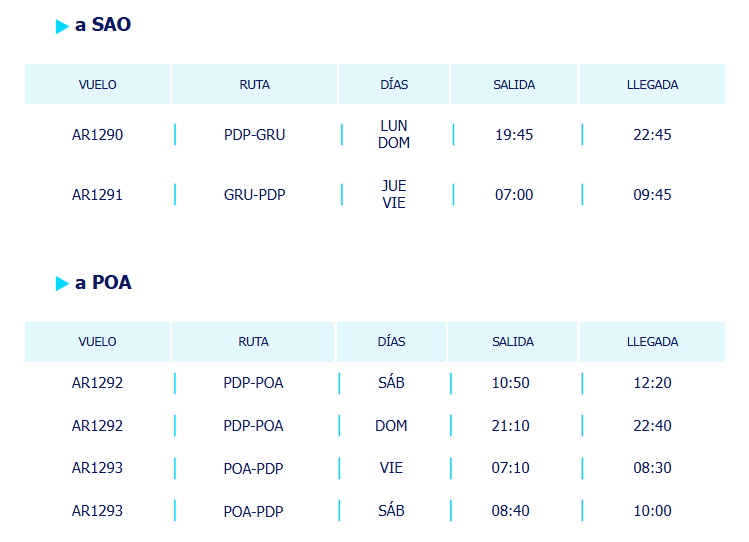Click the 10:00 arrival time cell

pyautogui.click(x=653, y=511)
